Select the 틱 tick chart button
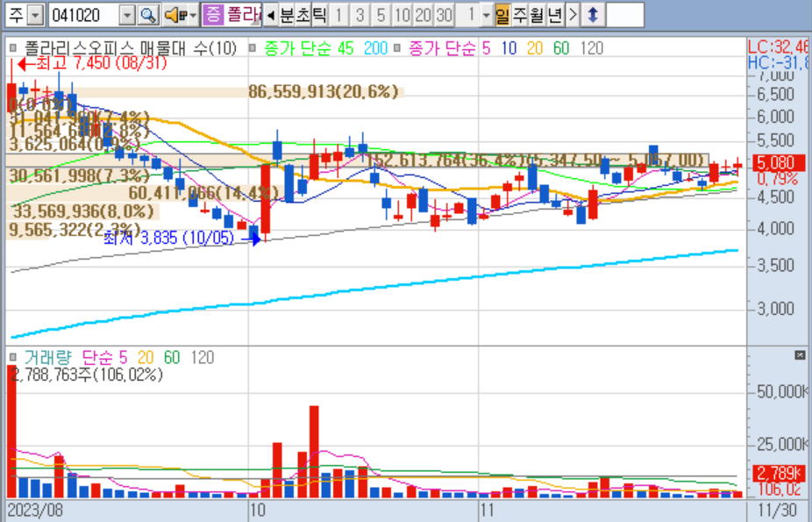812x522 pixels. (x=319, y=15)
